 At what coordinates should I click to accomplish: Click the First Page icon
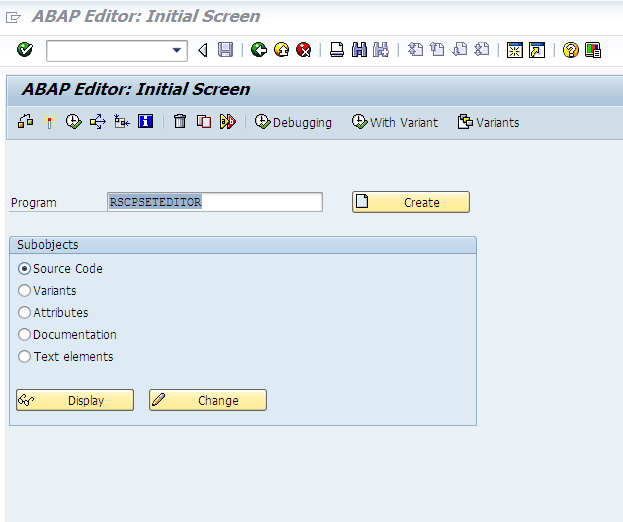click(416, 50)
